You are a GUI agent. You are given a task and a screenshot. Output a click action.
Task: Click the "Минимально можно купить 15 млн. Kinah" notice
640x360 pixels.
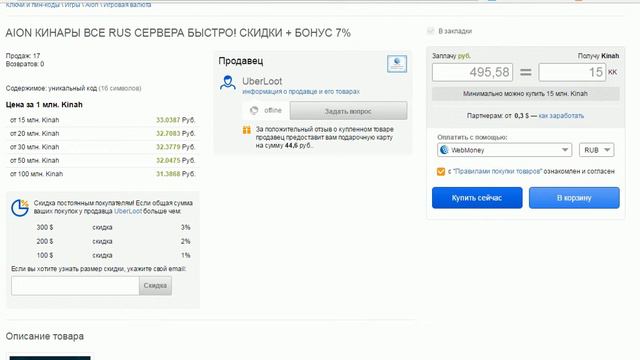click(525, 93)
